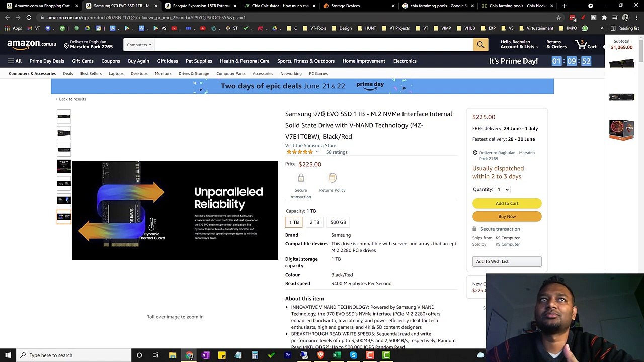Click the last product image thumbnail
Screen dimensions: 644x362
pyautogui.click(x=64, y=217)
